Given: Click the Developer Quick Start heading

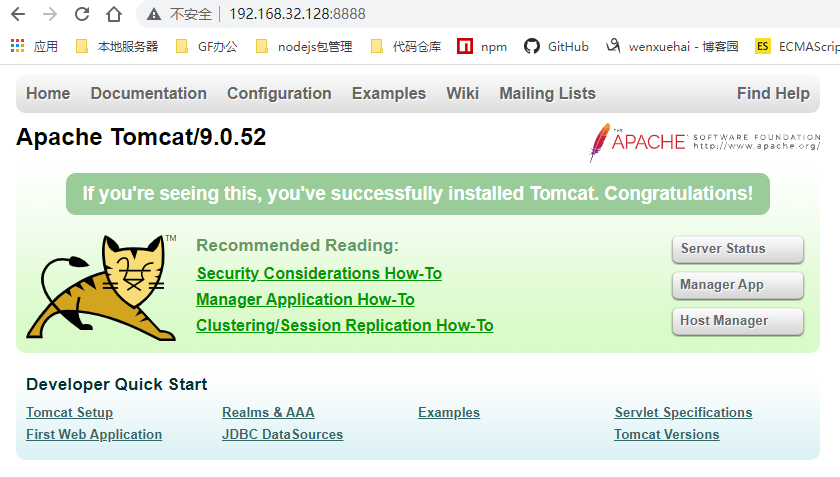Looking at the screenshot, I should click(117, 384).
